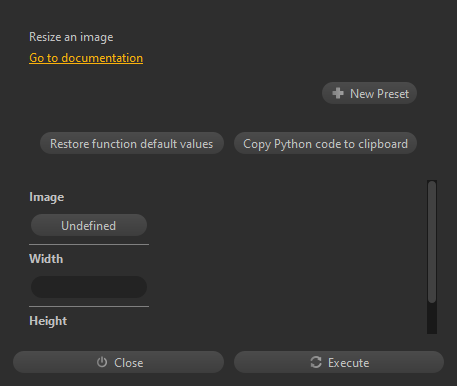Click the power icon on Close button
The image size is (457, 386).
coord(102,362)
